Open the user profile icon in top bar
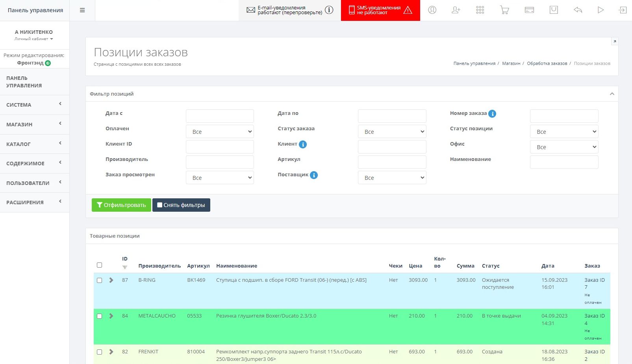The height and width of the screenshot is (364, 632). pos(432,10)
